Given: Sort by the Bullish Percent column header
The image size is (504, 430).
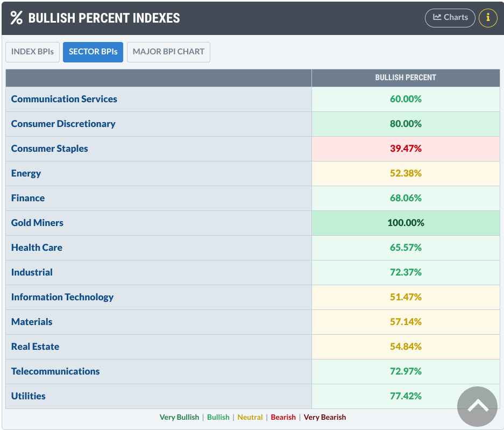Looking at the screenshot, I should point(406,77).
